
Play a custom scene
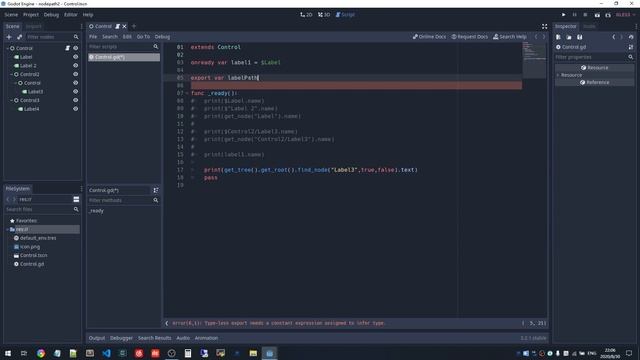608,15
